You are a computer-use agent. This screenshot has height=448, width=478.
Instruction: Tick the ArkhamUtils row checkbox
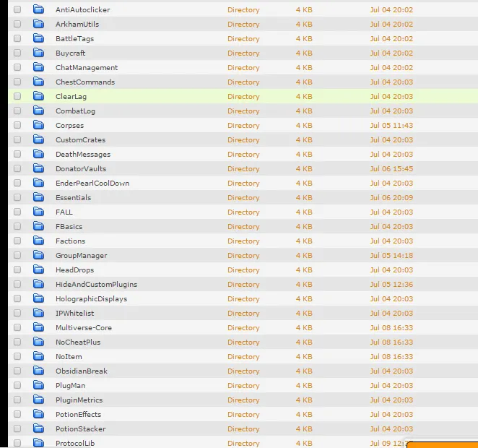17,24
